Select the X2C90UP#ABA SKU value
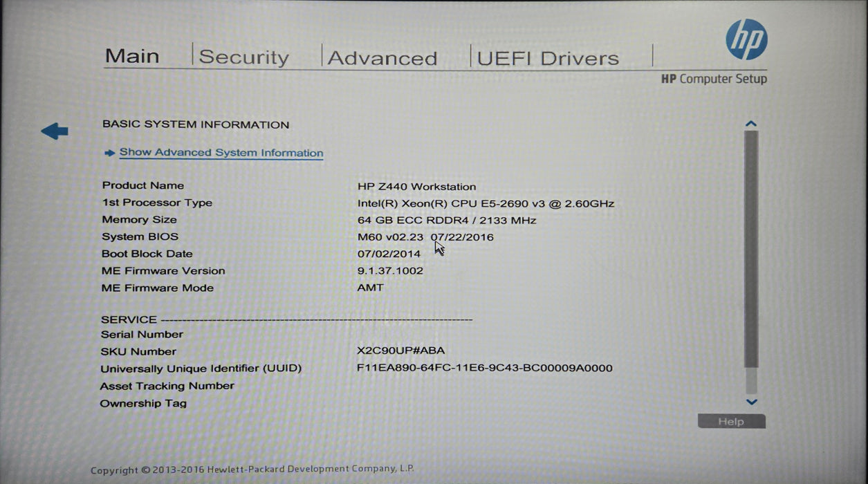Image resolution: width=868 pixels, height=484 pixels. pyautogui.click(x=400, y=351)
